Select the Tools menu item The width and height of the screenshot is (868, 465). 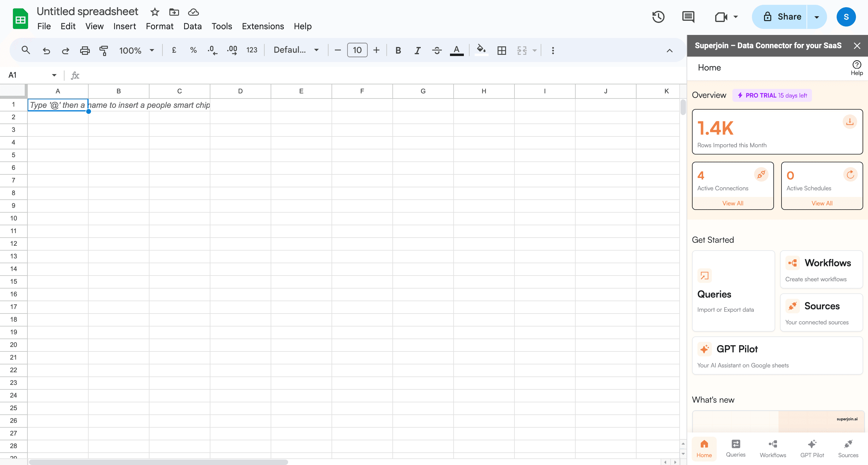(222, 27)
